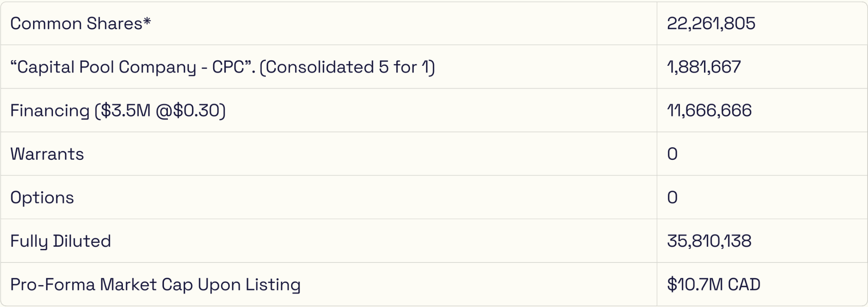
Task: Click the zero value in Options row
Action: click(672, 198)
